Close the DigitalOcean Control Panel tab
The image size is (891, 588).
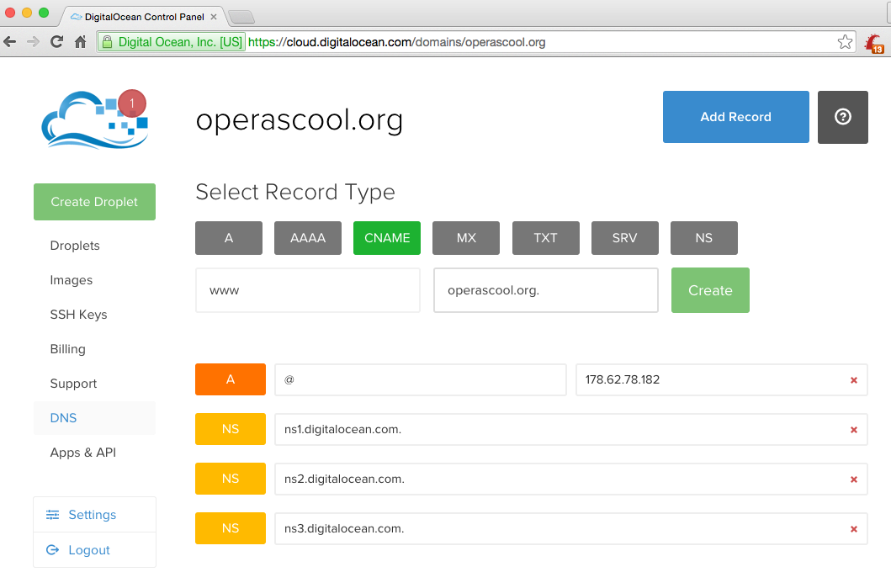click(x=214, y=17)
